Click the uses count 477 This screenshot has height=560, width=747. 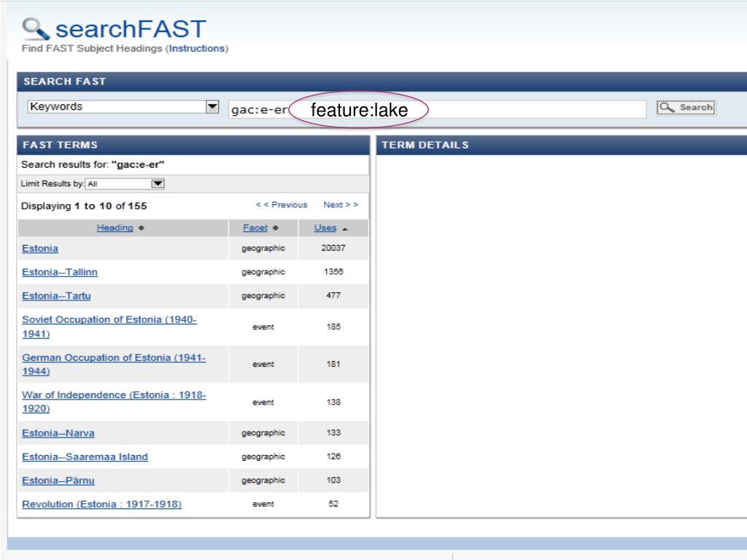333,295
